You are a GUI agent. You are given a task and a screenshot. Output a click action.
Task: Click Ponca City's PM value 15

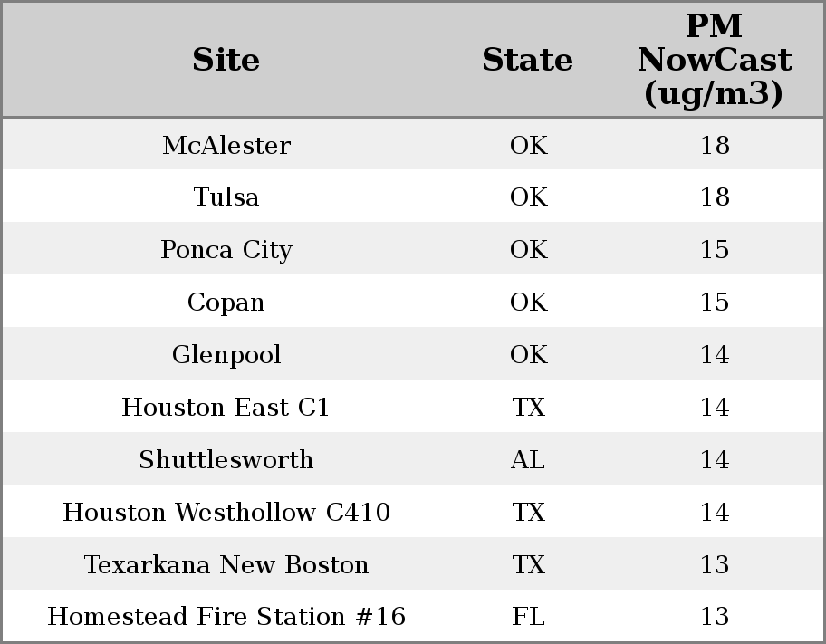click(x=715, y=250)
